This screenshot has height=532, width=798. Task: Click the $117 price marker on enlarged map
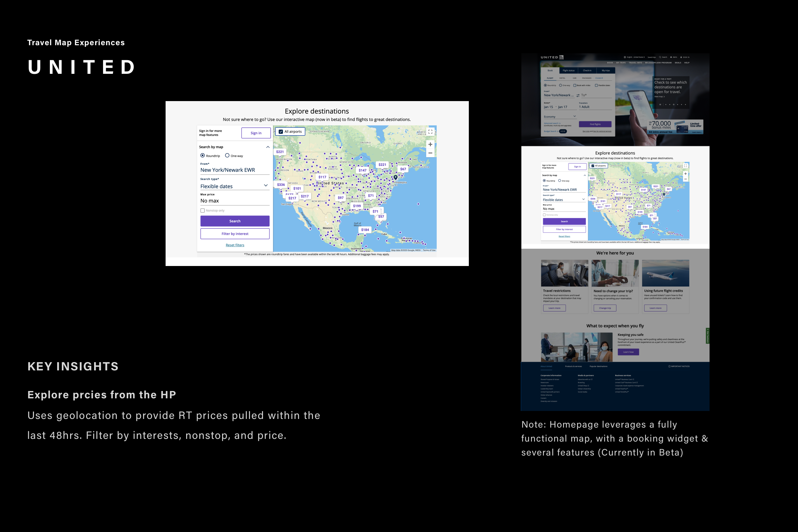(x=322, y=177)
